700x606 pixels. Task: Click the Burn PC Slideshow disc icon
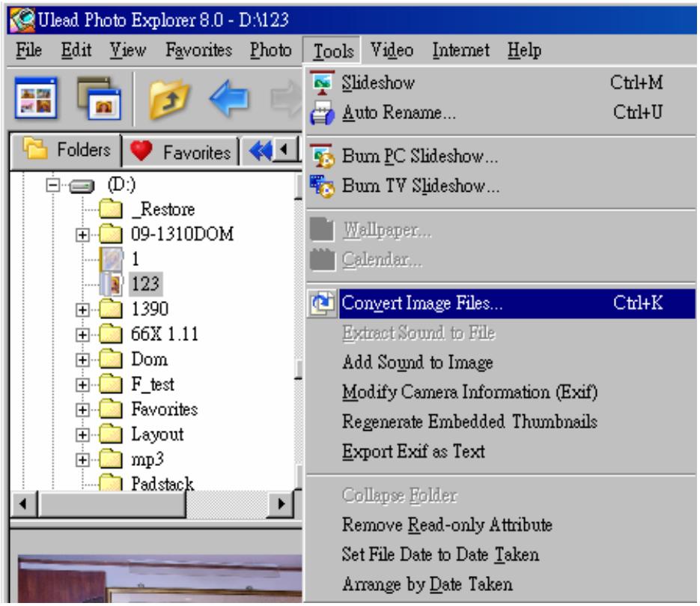(x=322, y=157)
